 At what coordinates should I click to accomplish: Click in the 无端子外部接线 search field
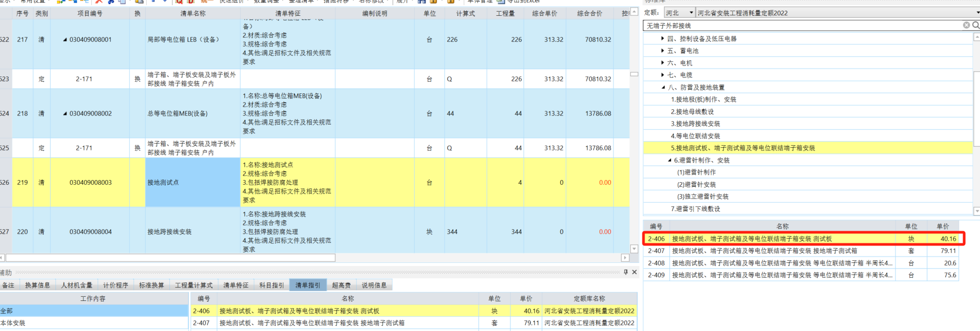(802, 25)
